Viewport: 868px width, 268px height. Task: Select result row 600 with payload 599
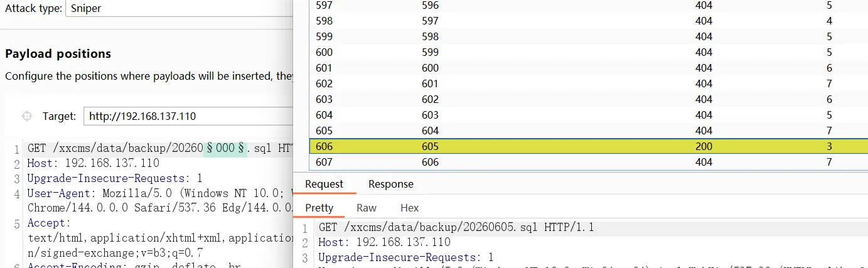589,52
